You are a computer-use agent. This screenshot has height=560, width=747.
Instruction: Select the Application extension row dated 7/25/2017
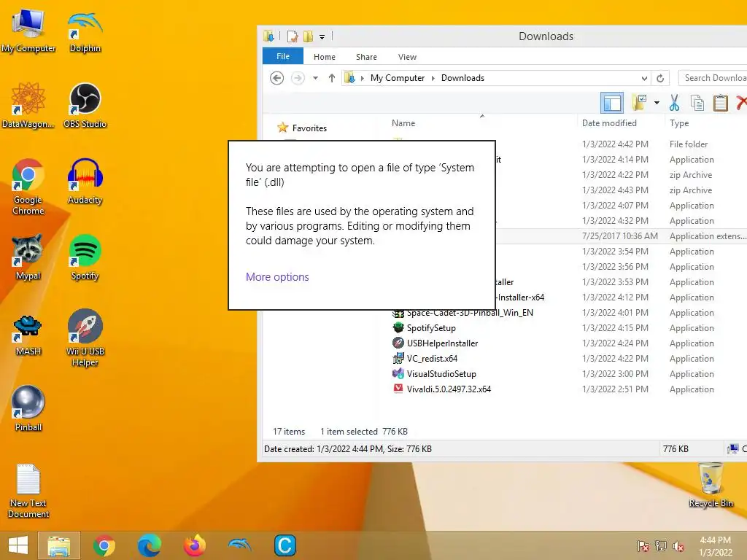point(622,236)
